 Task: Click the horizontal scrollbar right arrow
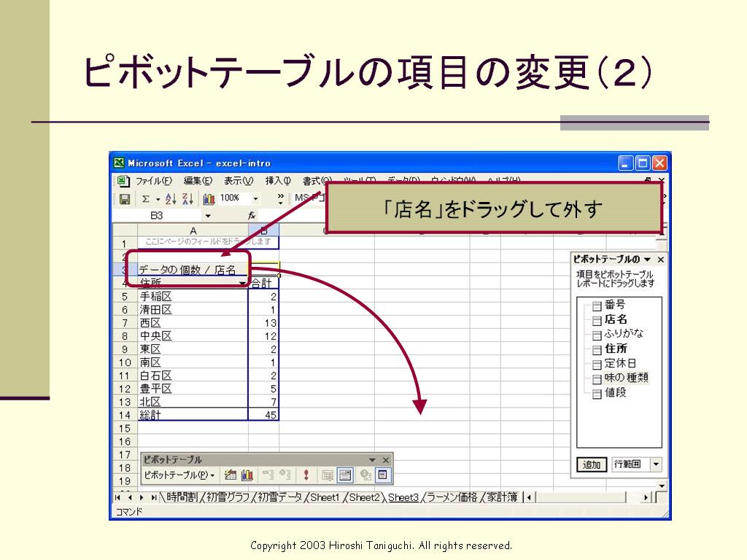click(x=646, y=497)
